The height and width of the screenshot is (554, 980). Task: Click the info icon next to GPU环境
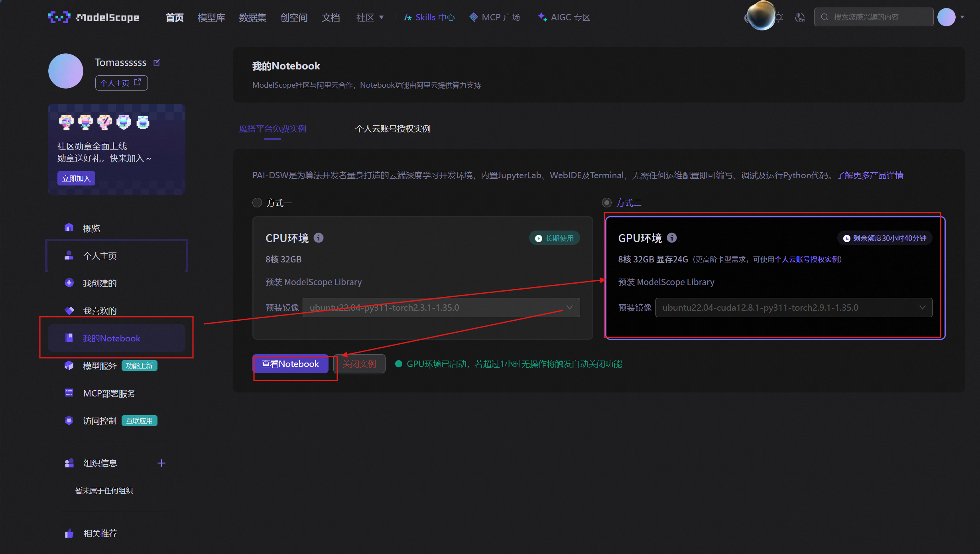tap(672, 238)
